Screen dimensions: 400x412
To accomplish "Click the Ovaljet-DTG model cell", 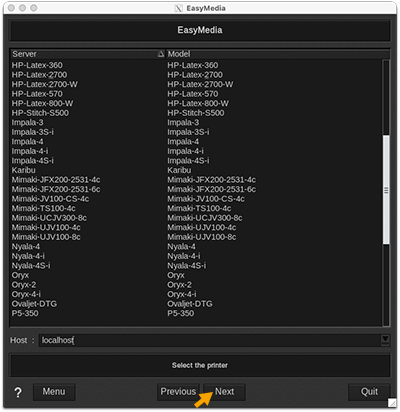I will tap(190, 304).
